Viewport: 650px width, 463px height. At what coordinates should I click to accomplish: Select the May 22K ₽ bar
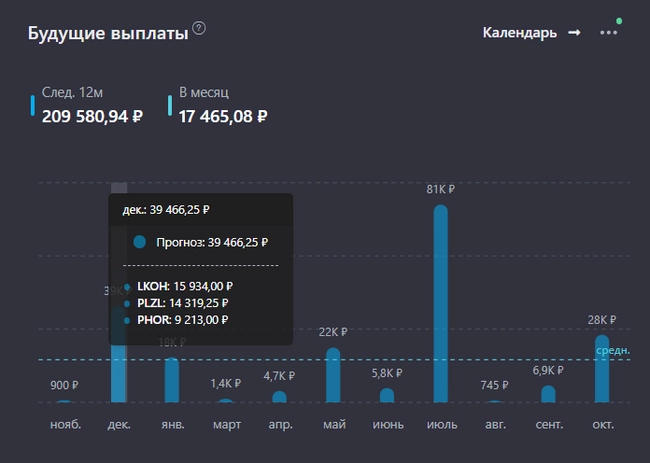tap(333, 375)
